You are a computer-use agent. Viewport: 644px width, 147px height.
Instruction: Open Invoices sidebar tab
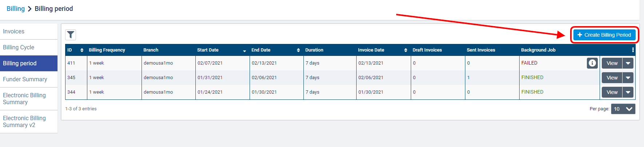click(14, 32)
